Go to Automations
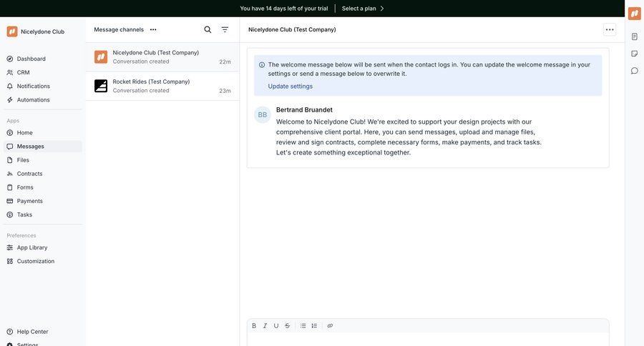The width and height of the screenshot is (644, 346). [x=43, y=100]
